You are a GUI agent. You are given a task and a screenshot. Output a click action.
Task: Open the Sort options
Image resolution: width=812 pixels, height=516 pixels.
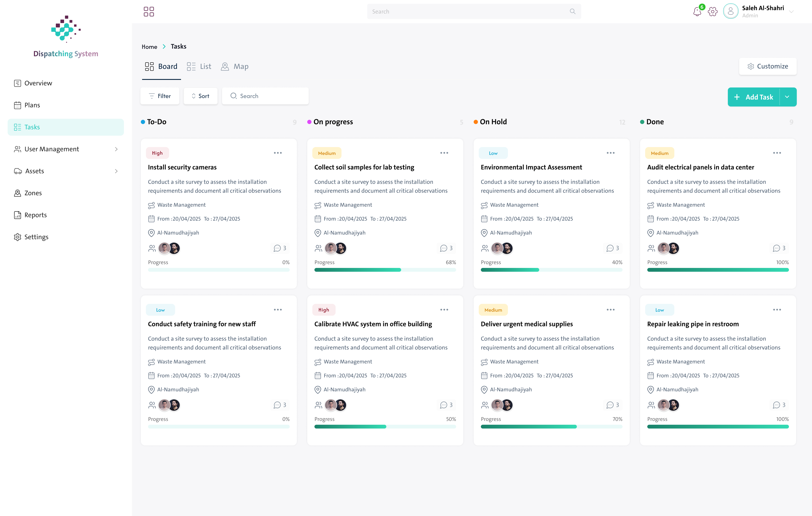(201, 96)
